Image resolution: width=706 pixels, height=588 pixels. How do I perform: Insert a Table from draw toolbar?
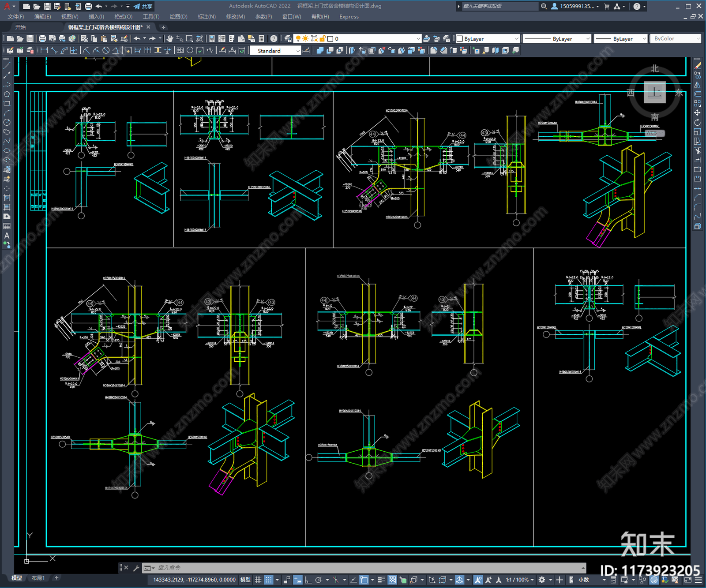coord(7,226)
